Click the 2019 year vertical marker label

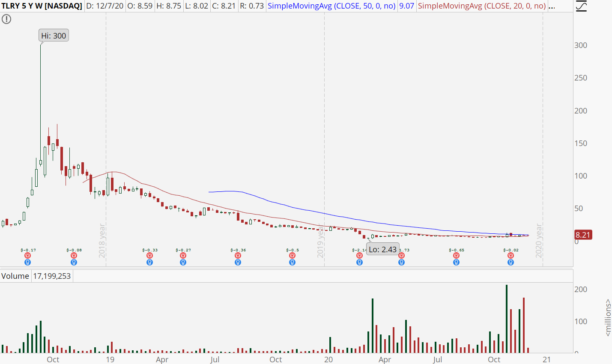[320, 241]
